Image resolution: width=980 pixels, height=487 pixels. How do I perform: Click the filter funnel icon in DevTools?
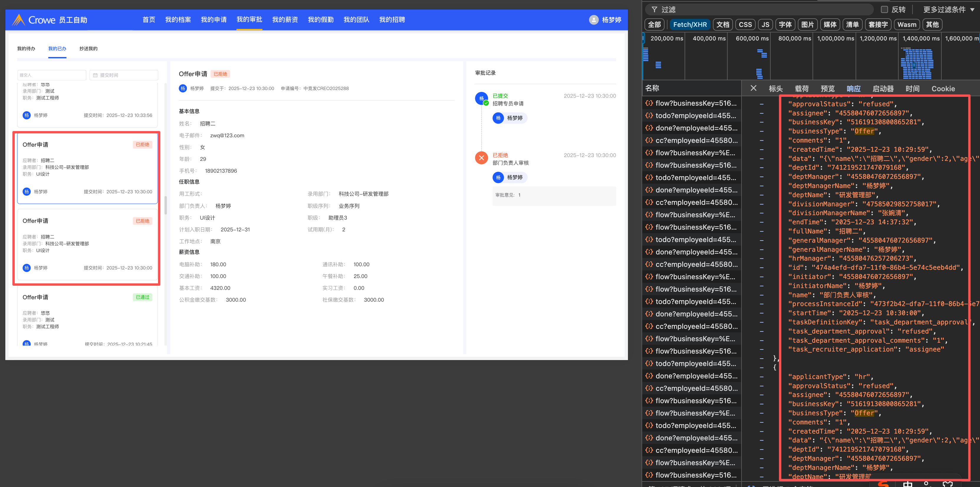click(654, 9)
